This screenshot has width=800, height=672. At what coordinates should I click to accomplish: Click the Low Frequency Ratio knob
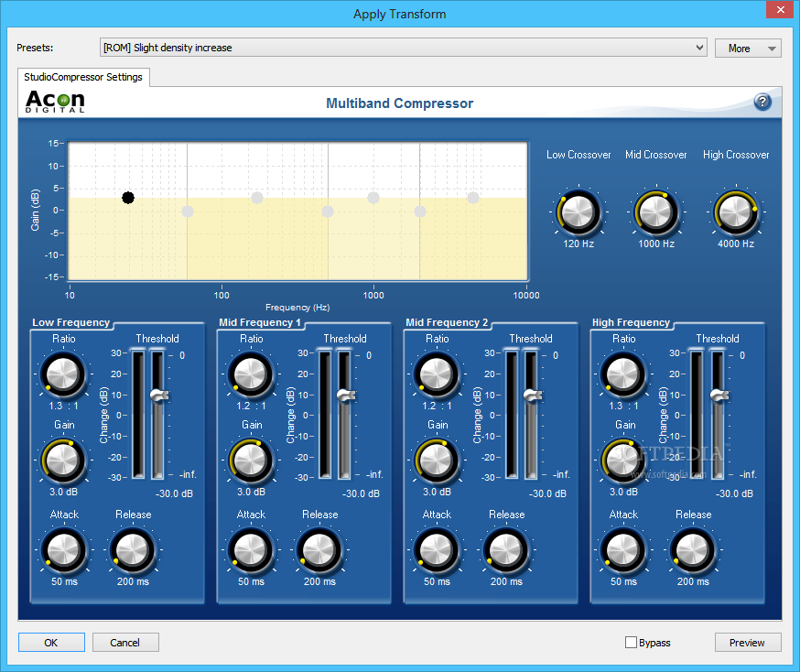click(x=63, y=374)
